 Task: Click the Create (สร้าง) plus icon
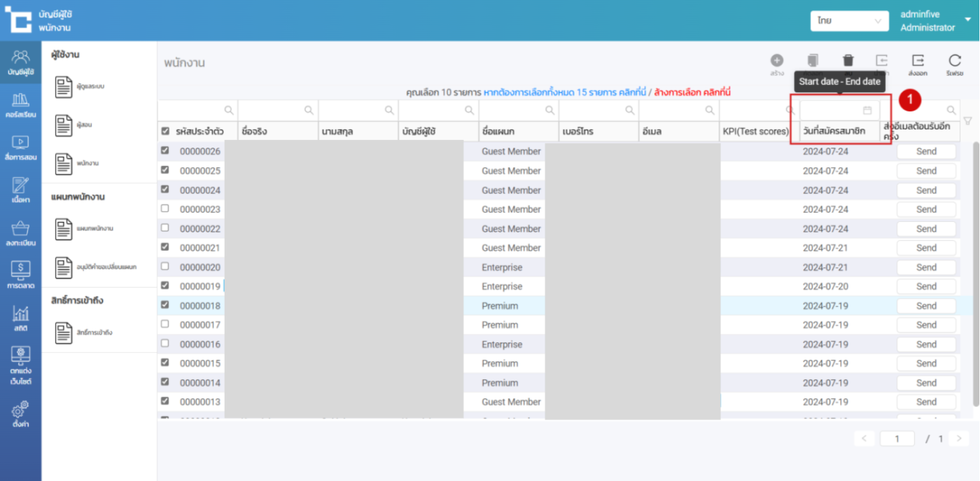click(777, 62)
